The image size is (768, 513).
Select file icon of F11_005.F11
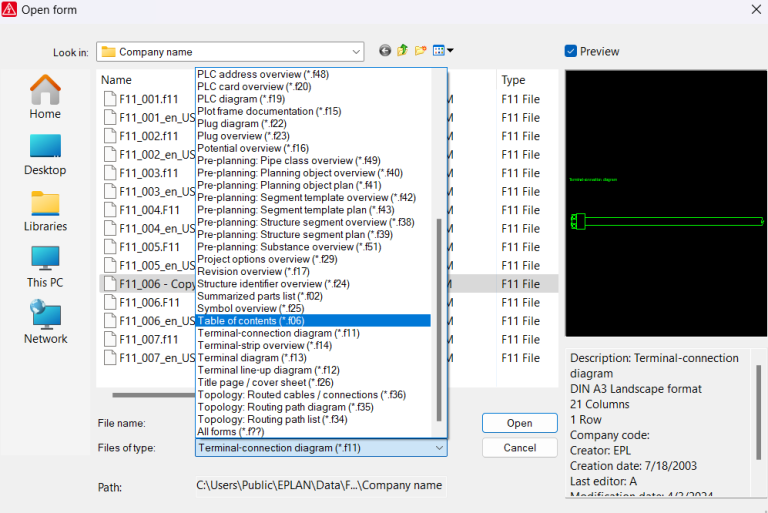[x=110, y=247]
